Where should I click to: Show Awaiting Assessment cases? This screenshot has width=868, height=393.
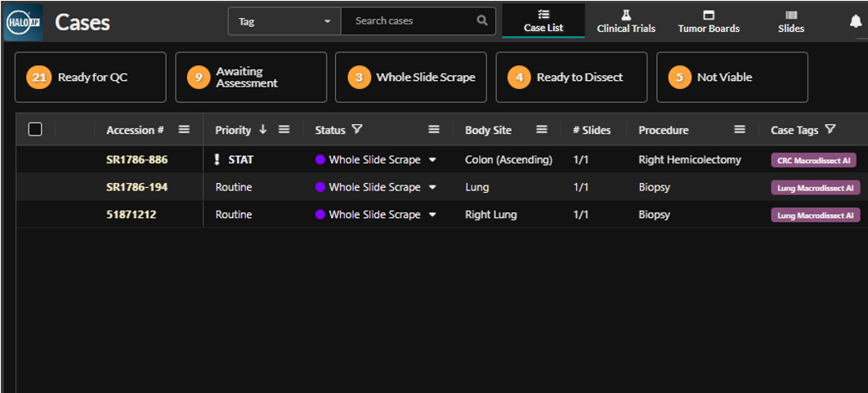251,78
